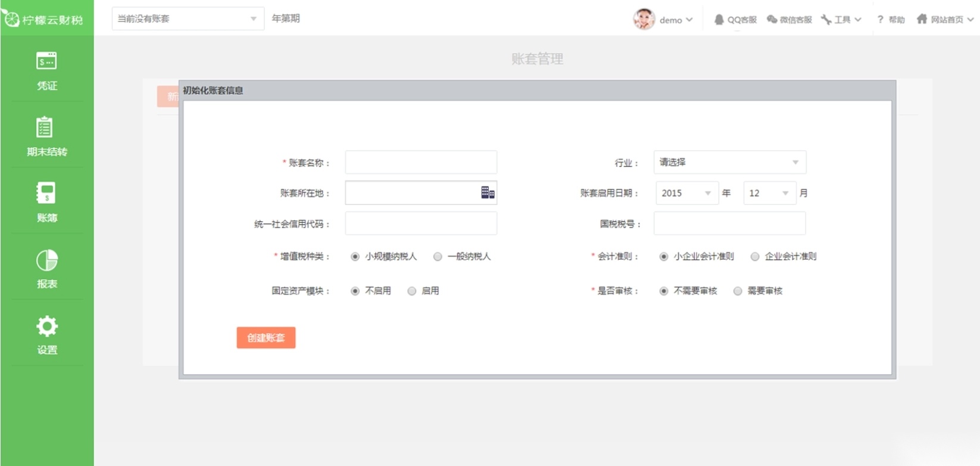Click the 账套名称 input field

[421, 162]
